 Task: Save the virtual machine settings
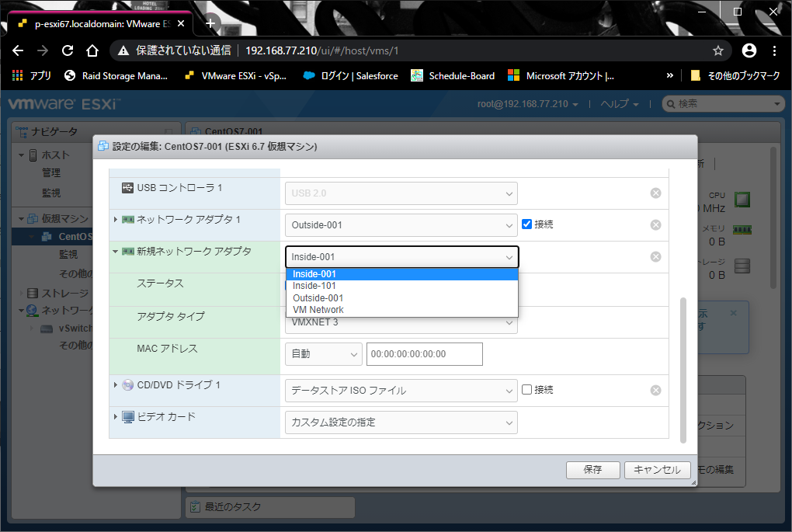592,469
